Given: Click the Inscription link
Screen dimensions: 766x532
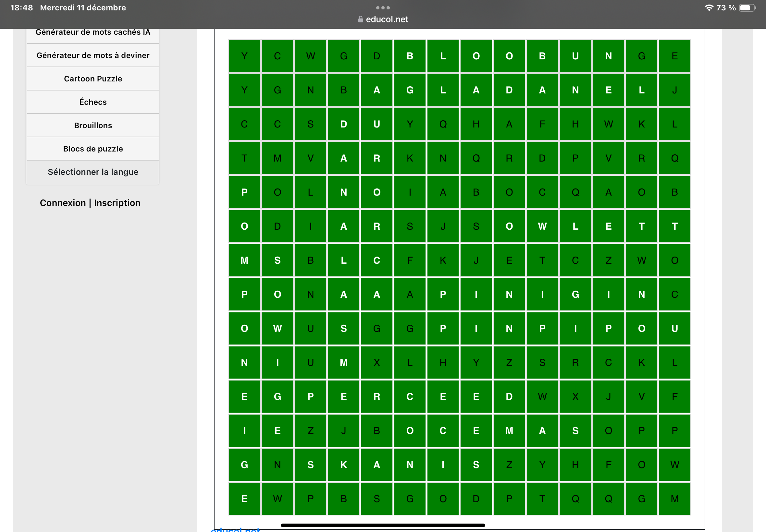Looking at the screenshot, I should 117,203.
